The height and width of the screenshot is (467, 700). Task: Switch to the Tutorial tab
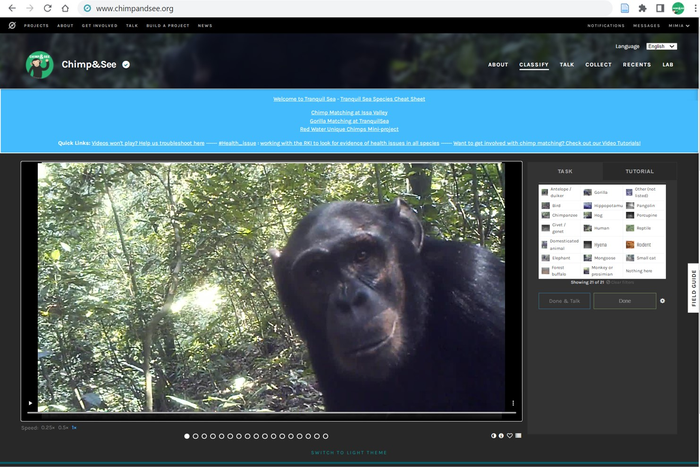639,171
